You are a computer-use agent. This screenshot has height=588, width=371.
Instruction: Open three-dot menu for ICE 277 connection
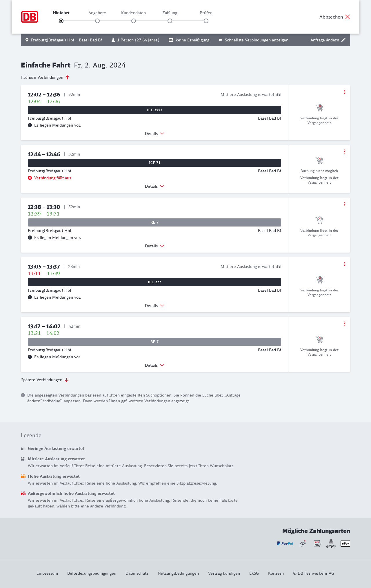tap(345, 264)
